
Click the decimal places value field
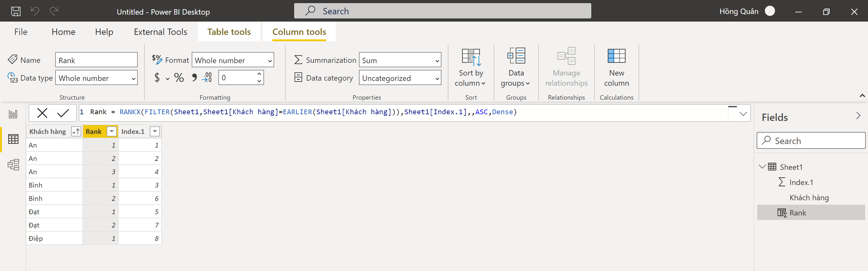[x=237, y=77]
